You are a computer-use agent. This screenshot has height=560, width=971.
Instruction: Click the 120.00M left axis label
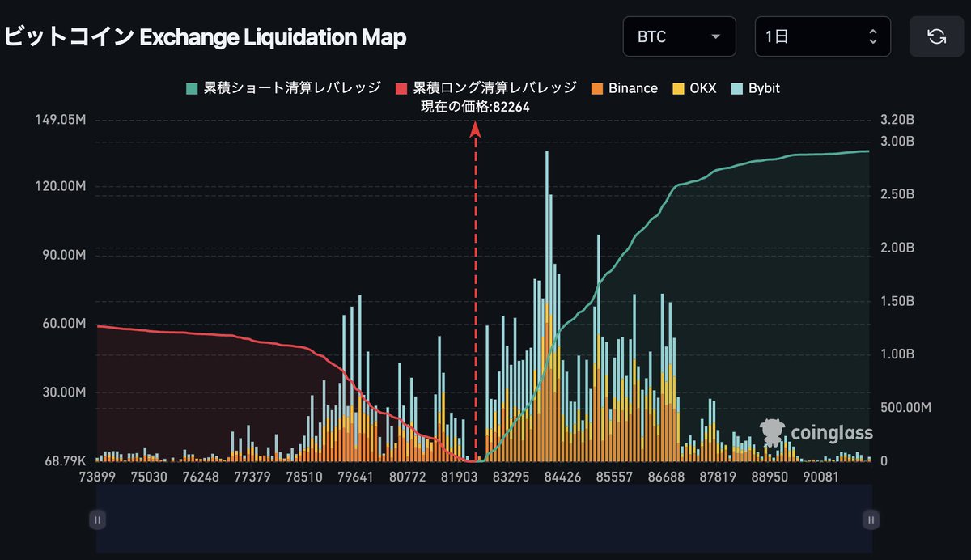coord(61,187)
